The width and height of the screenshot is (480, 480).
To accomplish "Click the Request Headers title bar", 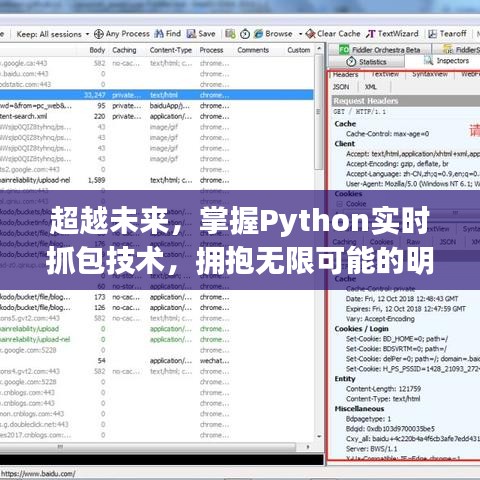I will (x=406, y=101).
